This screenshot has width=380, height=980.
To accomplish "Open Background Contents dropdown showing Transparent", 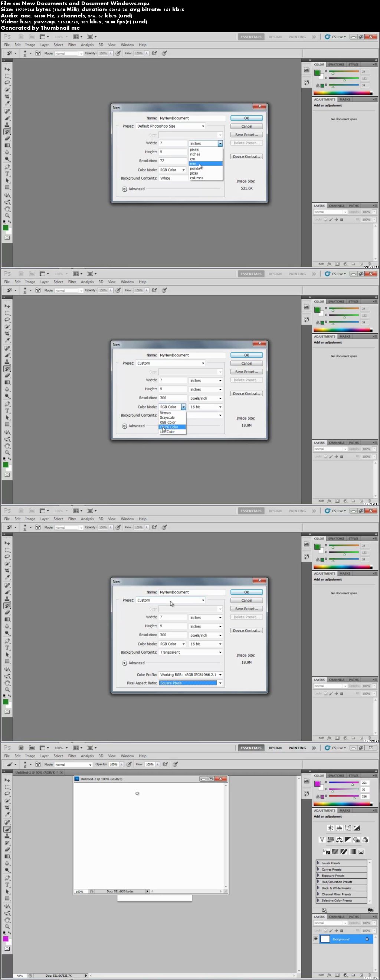I will [190, 652].
